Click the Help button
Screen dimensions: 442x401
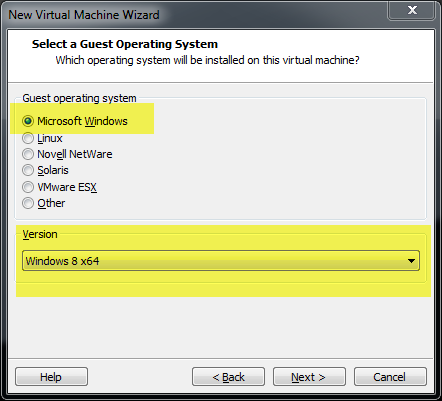51,377
